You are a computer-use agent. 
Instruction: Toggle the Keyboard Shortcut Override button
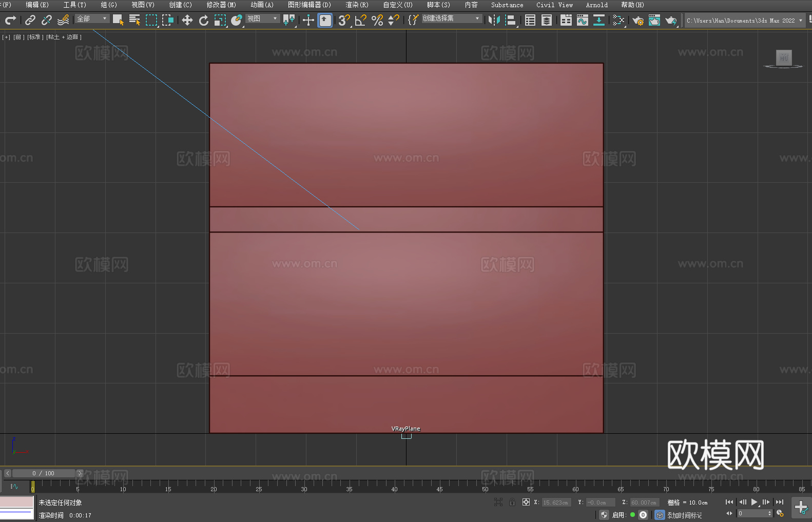[x=325, y=20]
